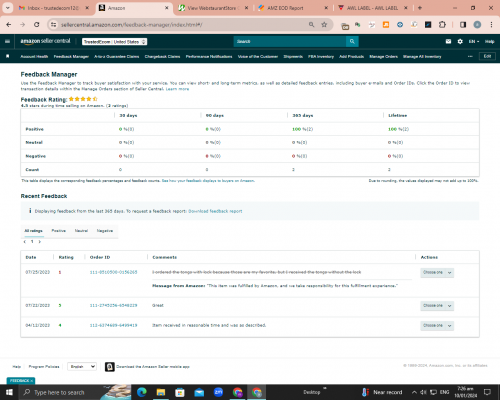Click the FEEDBACK tag at page bottom
Viewport: 500px width, 400px height.
coord(21,381)
